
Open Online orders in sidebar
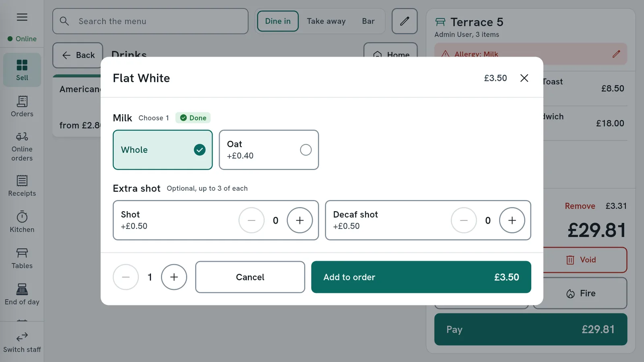(x=22, y=147)
